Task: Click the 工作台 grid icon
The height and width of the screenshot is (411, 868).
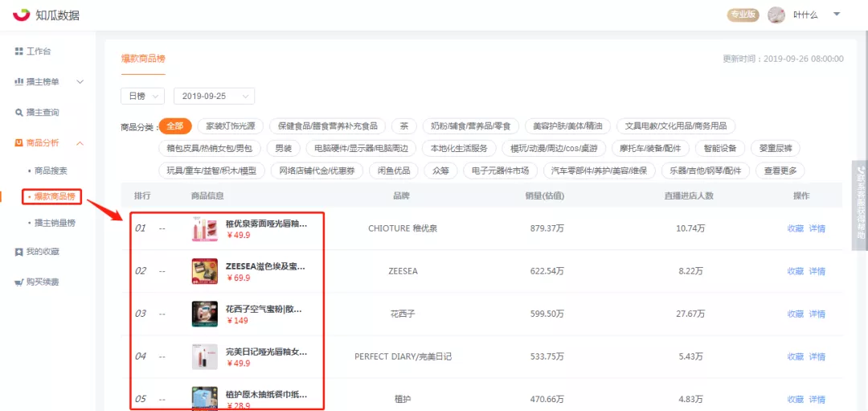Action: [18, 51]
